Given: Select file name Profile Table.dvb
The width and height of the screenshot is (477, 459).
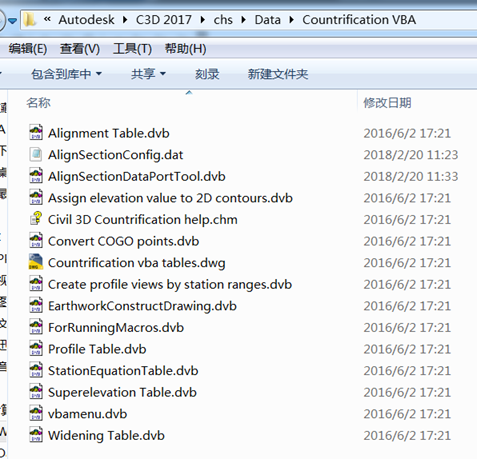Looking at the screenshot, I should click(97, 349).
